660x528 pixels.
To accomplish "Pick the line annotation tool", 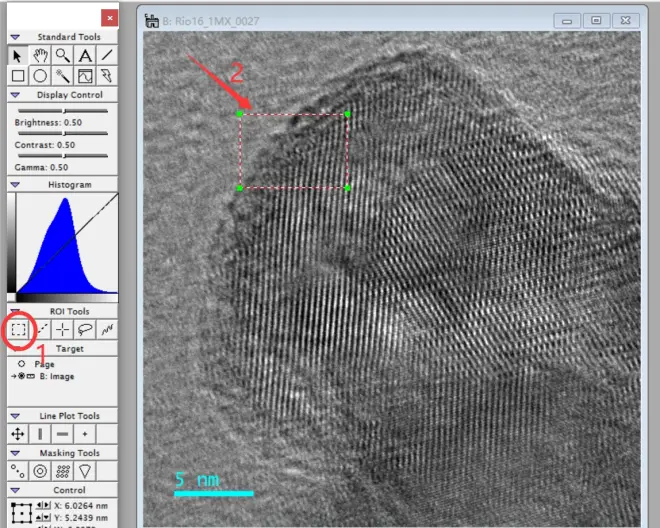I will pos(107,56).
